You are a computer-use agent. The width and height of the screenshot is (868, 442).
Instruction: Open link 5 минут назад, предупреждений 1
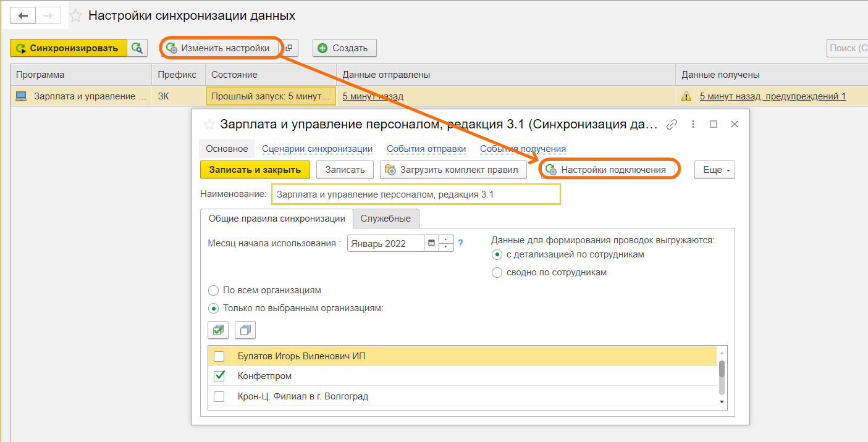pyautogui.click(x=773, y=96)
